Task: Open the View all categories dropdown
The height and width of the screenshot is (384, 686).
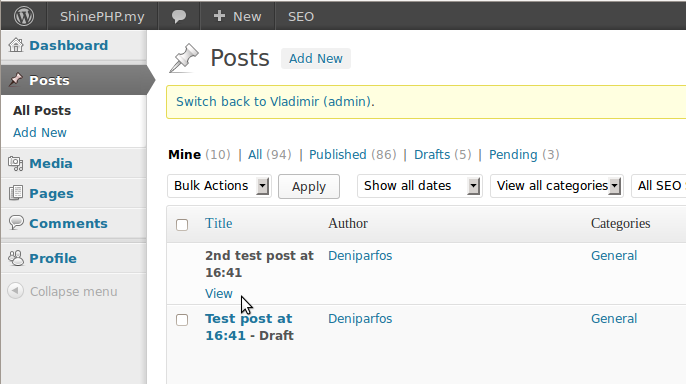Action: (556, 186)
